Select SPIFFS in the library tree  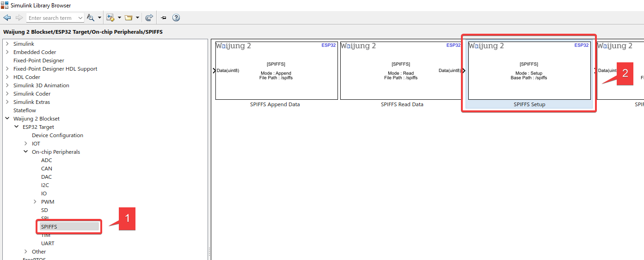pos(49,227)
